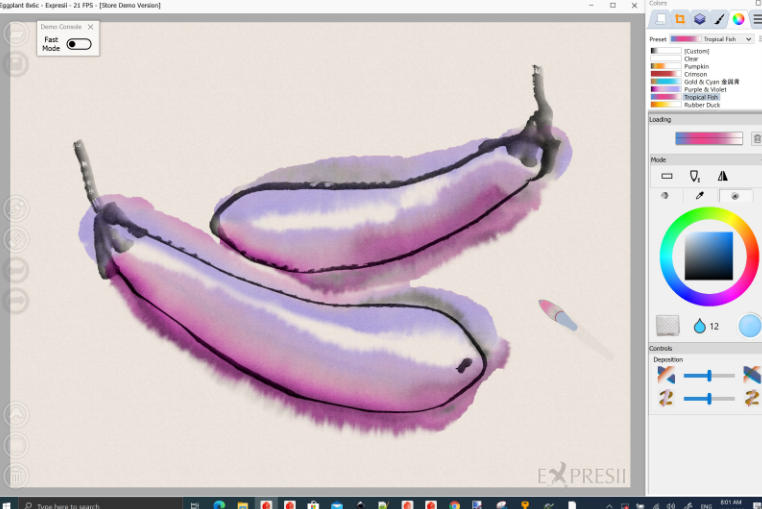
Task: Choose the Crimson preset from list
Action: click(695, 74)
